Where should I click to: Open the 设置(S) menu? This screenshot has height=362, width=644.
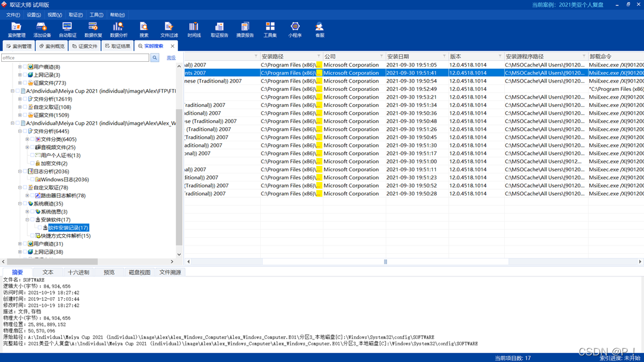pyautogui.click(x=34, y=15)
